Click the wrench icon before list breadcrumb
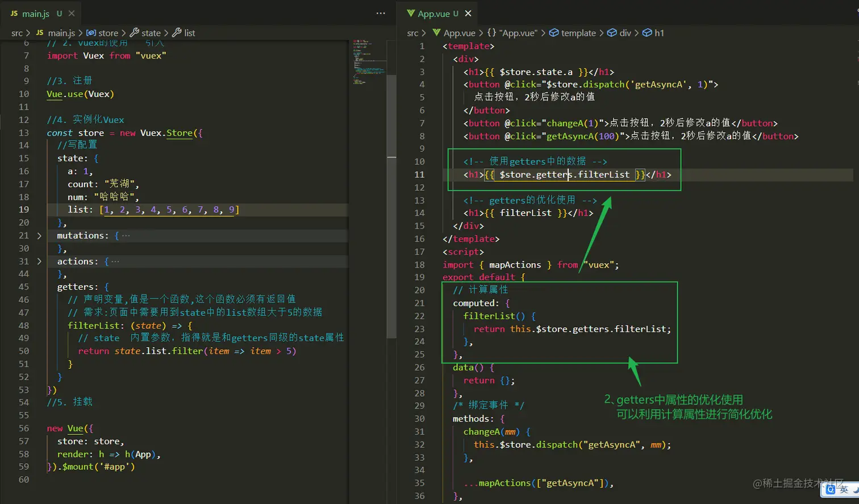859x504 pixels. [x=177, y=33]
